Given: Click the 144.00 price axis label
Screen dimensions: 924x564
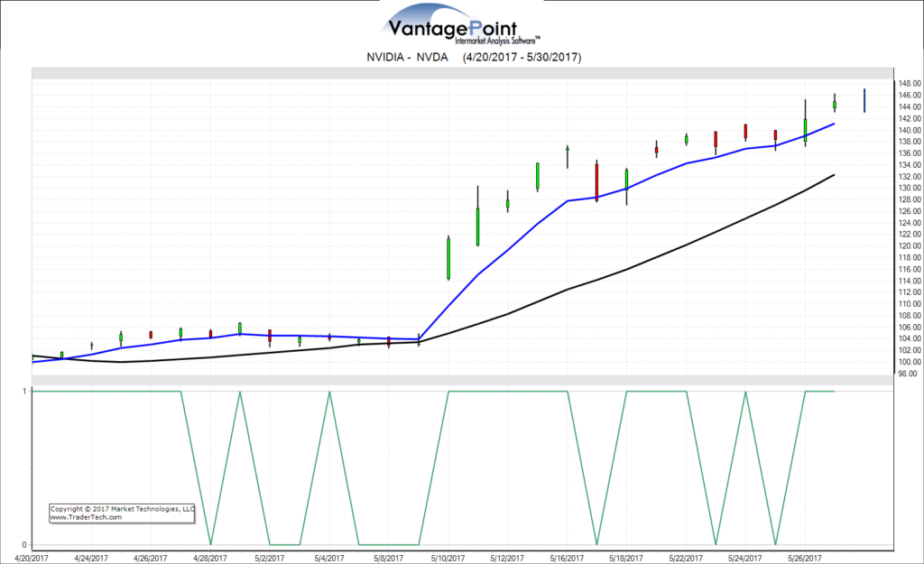Looking at the screenshot, I should [x=910, y=107].
